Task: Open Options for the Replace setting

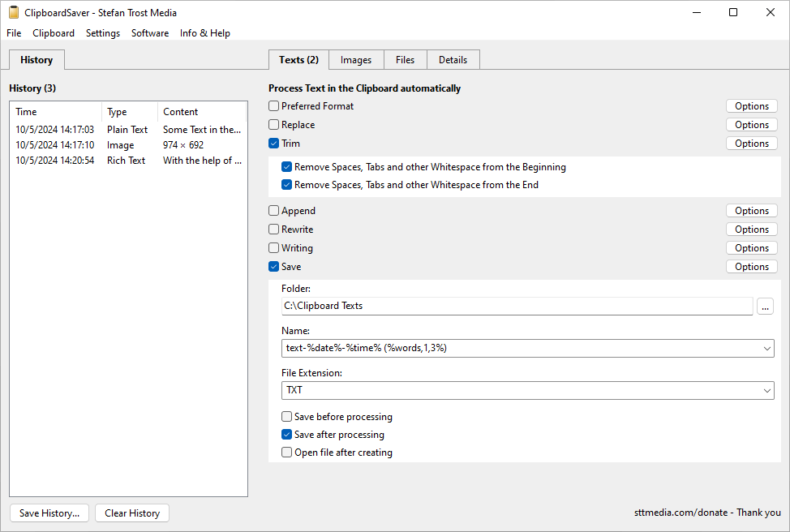Action: 751,125
